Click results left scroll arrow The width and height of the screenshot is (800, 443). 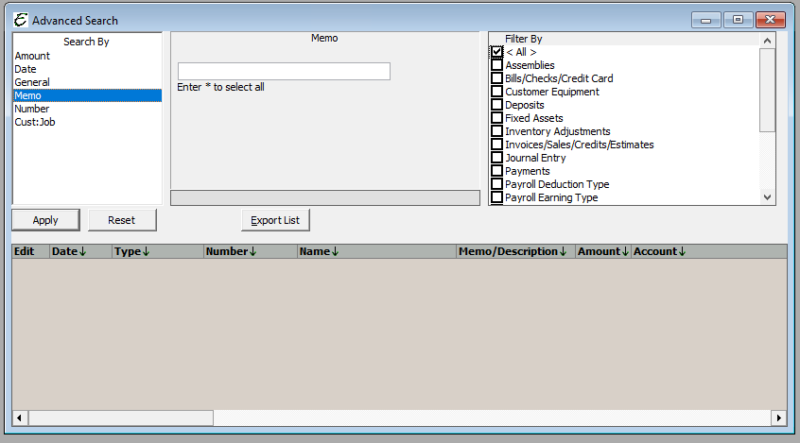click(18, 417)
